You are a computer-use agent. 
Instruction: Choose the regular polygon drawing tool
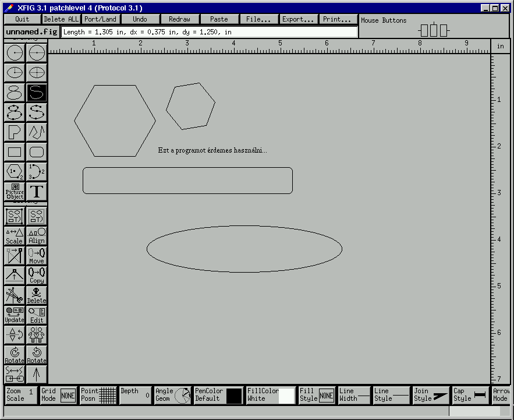(x=15, y=172)
